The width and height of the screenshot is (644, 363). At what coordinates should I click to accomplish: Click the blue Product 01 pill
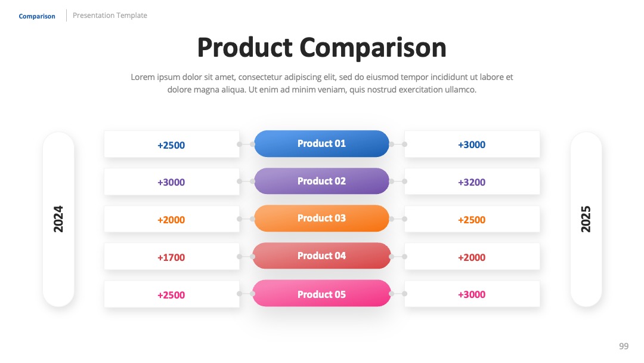pyautogui.click(x=321, y=143)
